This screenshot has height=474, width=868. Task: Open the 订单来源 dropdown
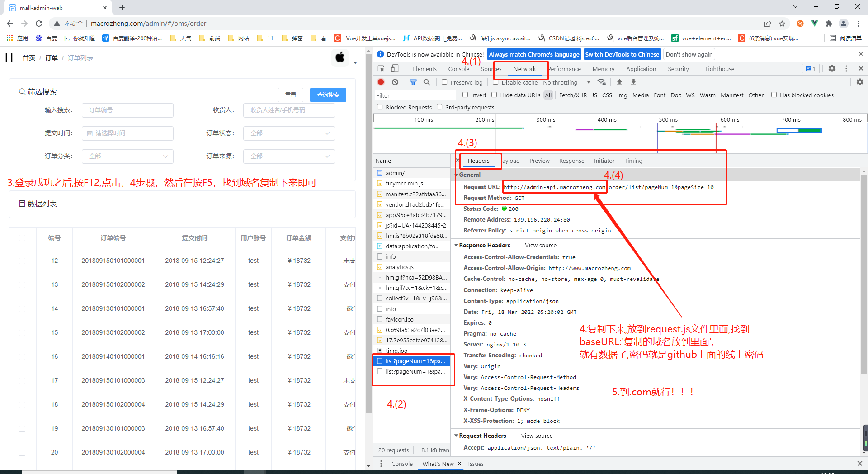pyautogui.click(x=289, y=156)
